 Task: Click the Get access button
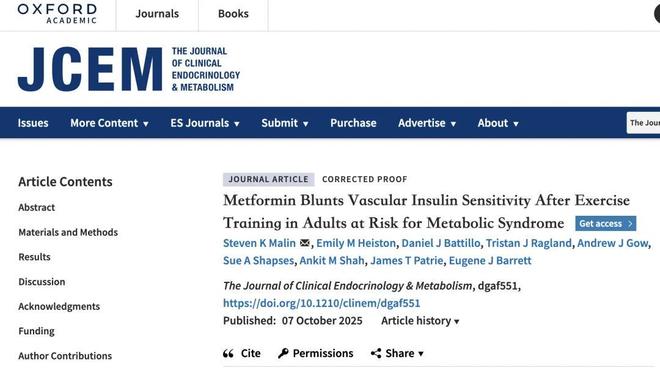click(x=606, y=224)
